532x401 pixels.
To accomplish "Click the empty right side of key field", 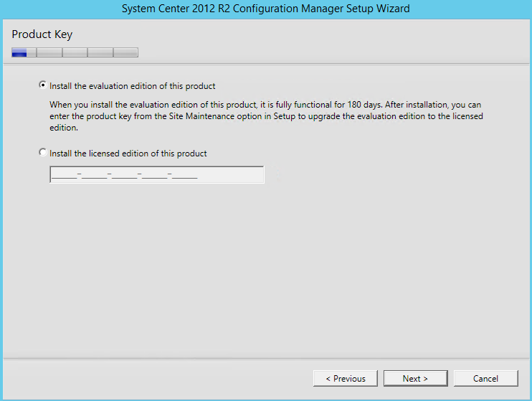I will [231, 174].
